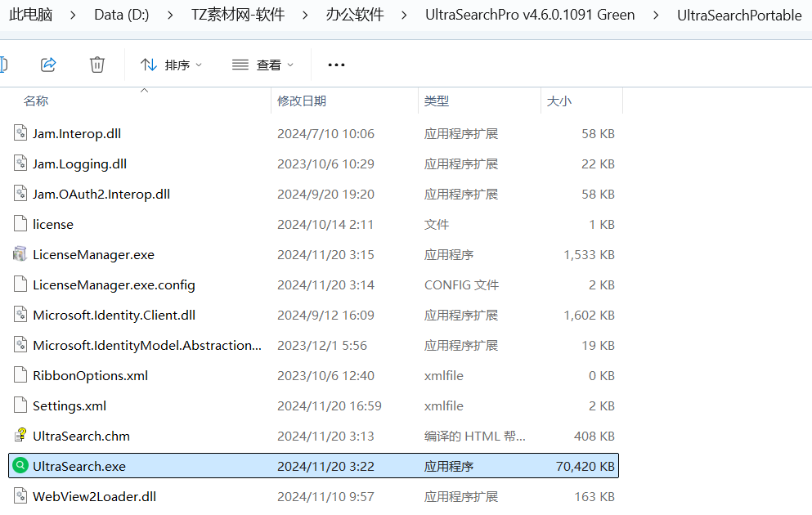Select the Jam.Interop.dll file name
The width and height of the screenshot is (812, 515).
[77, 133]
